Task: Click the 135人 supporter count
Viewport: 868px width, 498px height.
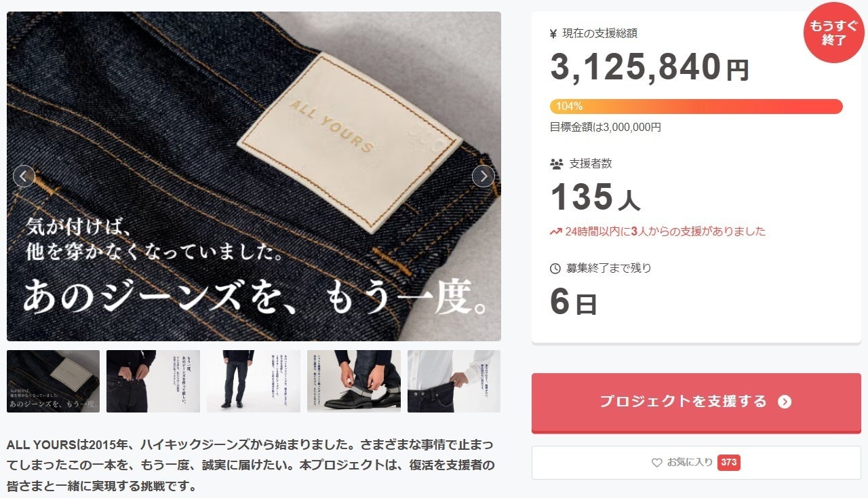Action: click(595, 197)
